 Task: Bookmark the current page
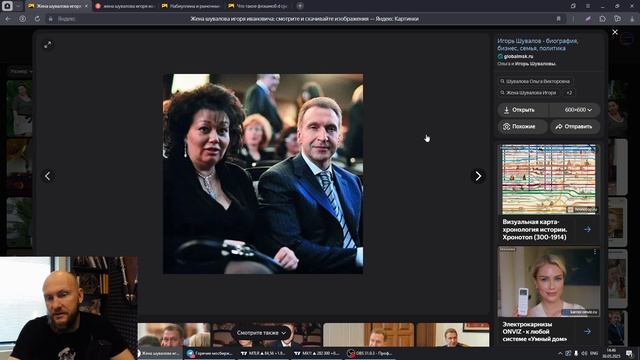558,19
